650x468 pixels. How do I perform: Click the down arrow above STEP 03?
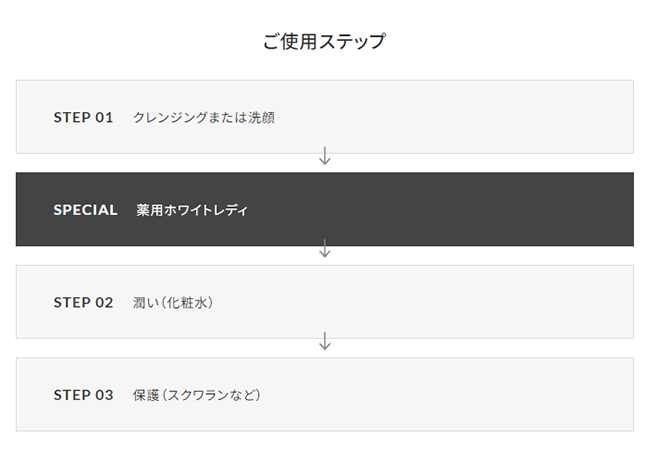324,341
